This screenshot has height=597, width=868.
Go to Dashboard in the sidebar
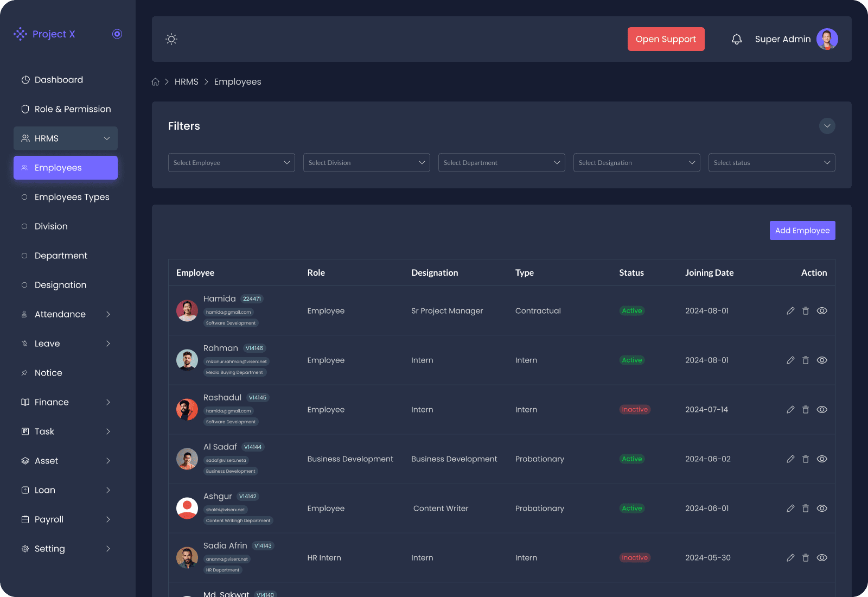(59, 80)
